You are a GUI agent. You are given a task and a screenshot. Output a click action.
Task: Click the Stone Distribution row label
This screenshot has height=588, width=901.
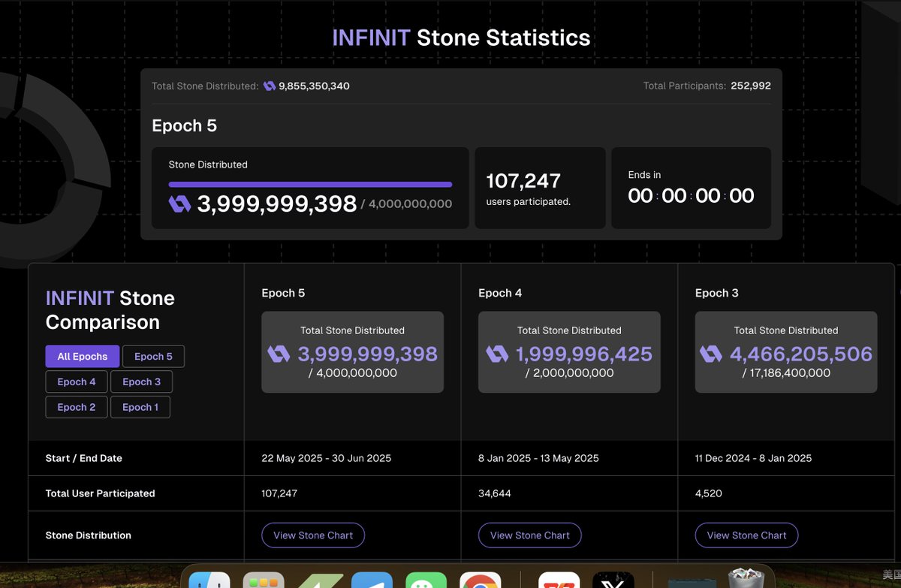(89, 535)
